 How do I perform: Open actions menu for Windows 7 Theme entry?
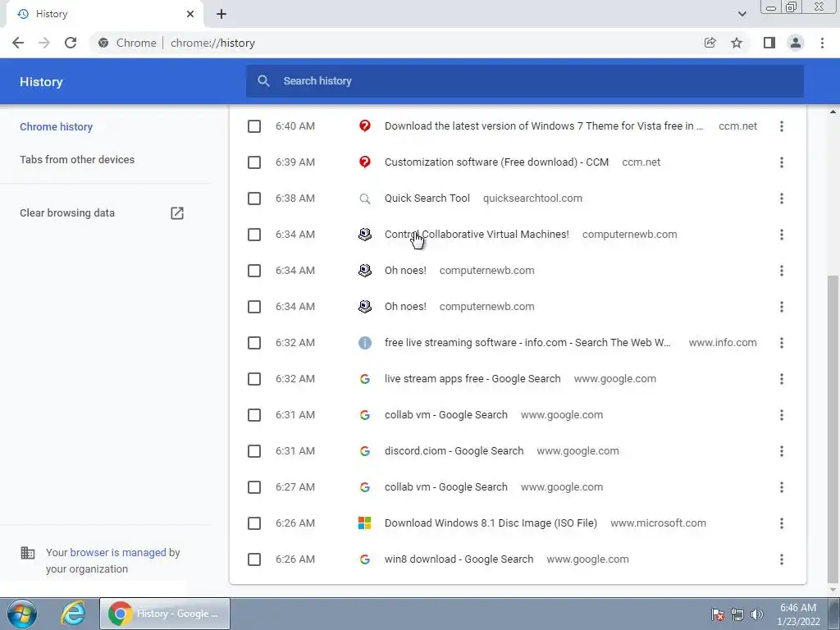point(782,126)
